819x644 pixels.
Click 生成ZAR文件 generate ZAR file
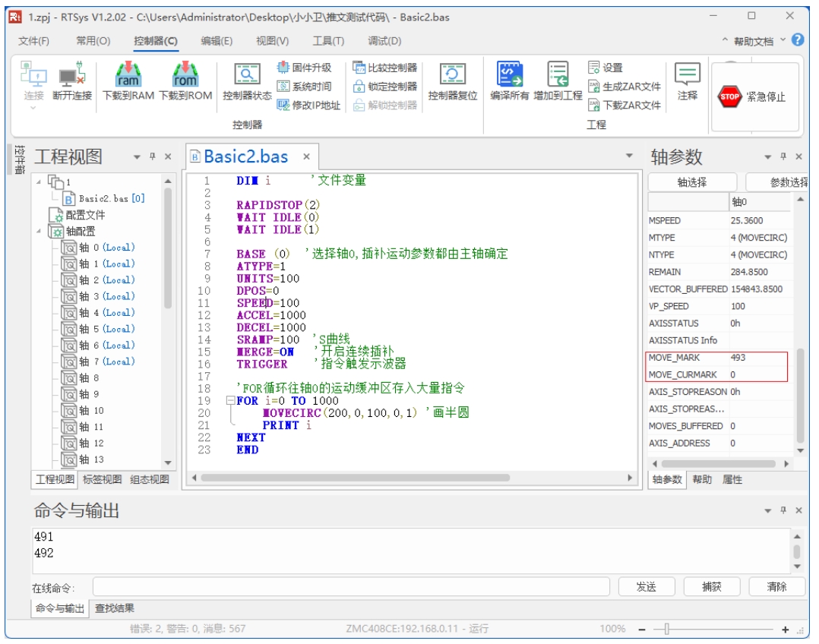(625, 86)
